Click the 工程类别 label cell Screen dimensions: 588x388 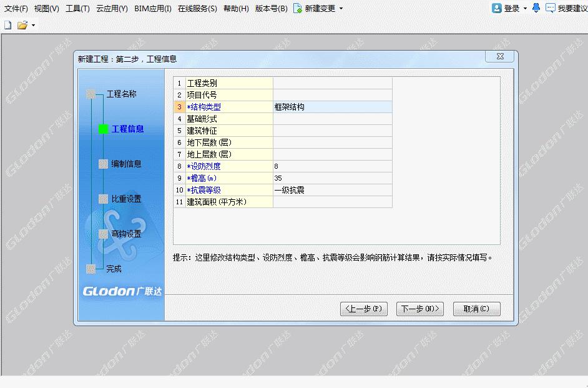click(229, 83)
